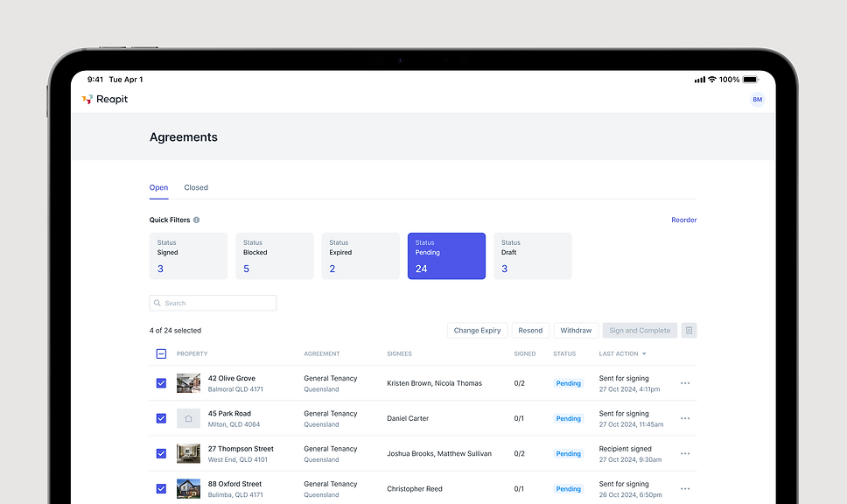847x504 pixels.
Task: Toggle the select-all header checkbox
Action: pyautogui.click(x=161, y=353)
